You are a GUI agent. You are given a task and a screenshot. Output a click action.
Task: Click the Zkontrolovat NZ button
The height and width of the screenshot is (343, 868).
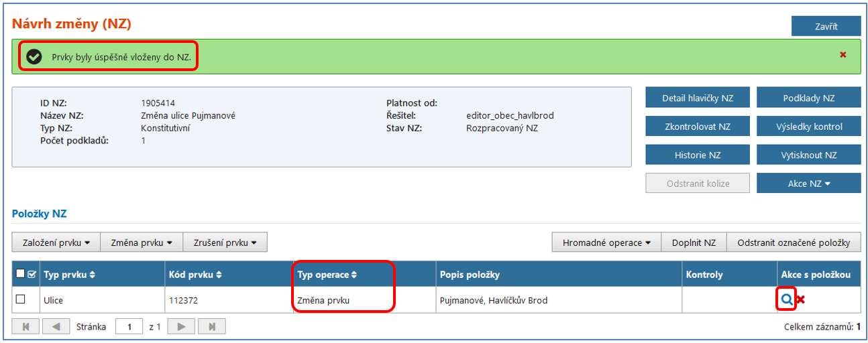[697, 126]
